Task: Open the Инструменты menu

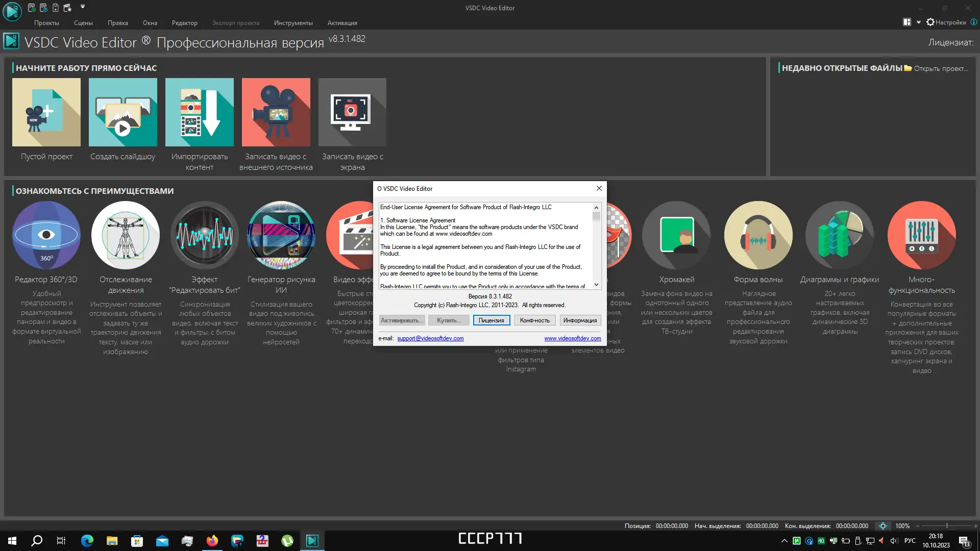Action: point(293,22)
